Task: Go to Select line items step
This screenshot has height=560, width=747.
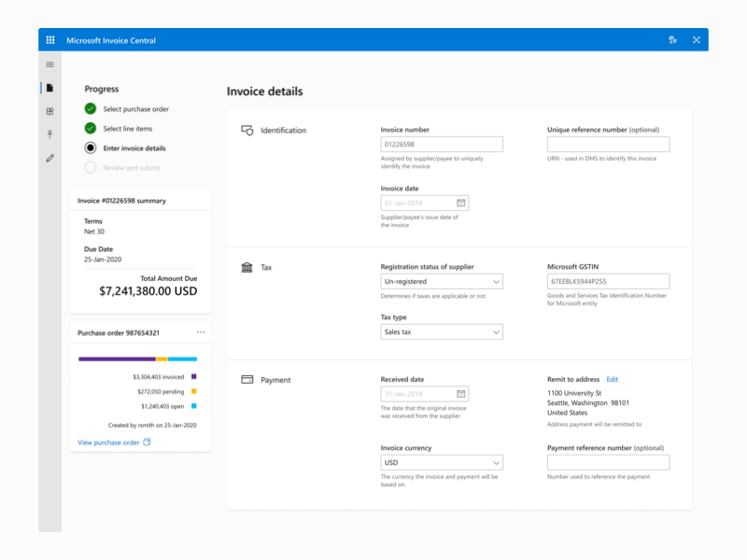Action: (x=128, y=129)
